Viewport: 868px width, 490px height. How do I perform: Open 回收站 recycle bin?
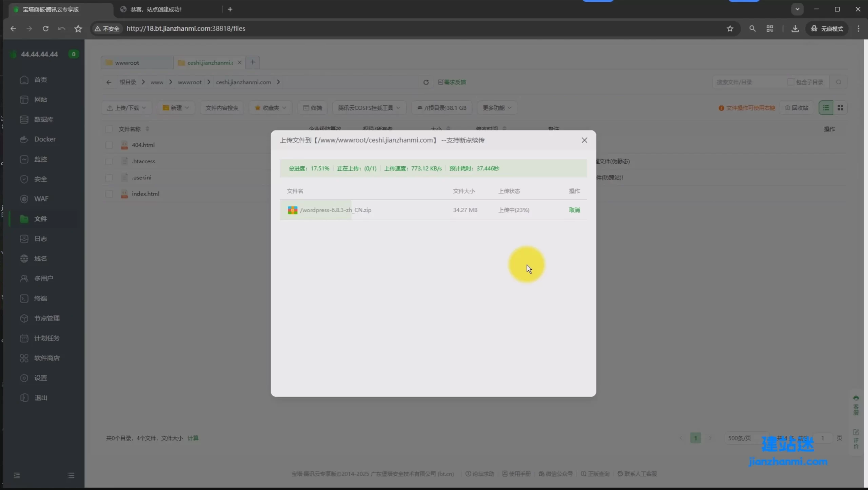pyautogui.click(x=797, y=108)
